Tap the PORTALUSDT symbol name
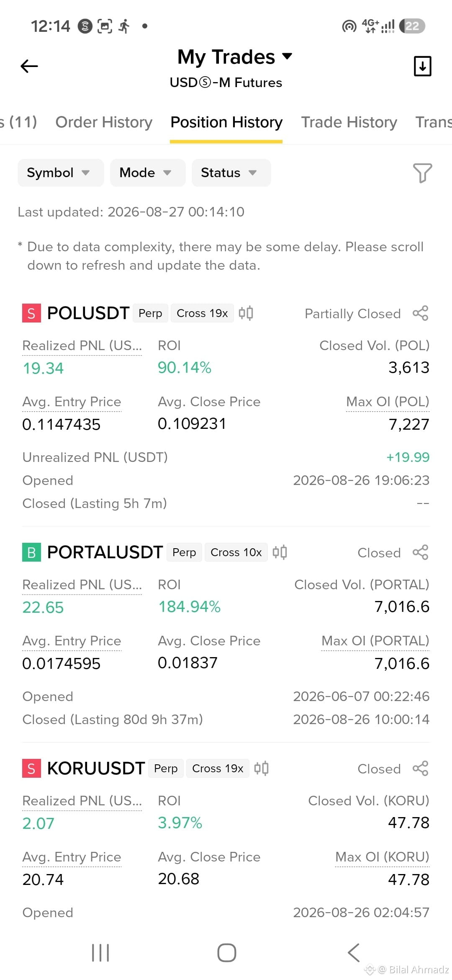 [x=105, y=552]
